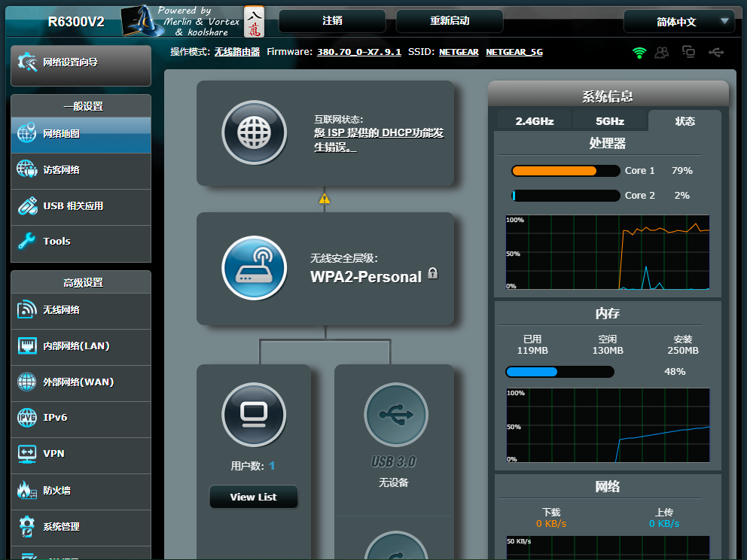Click the 119MB used memory value
747x560 pixels.
532,351
